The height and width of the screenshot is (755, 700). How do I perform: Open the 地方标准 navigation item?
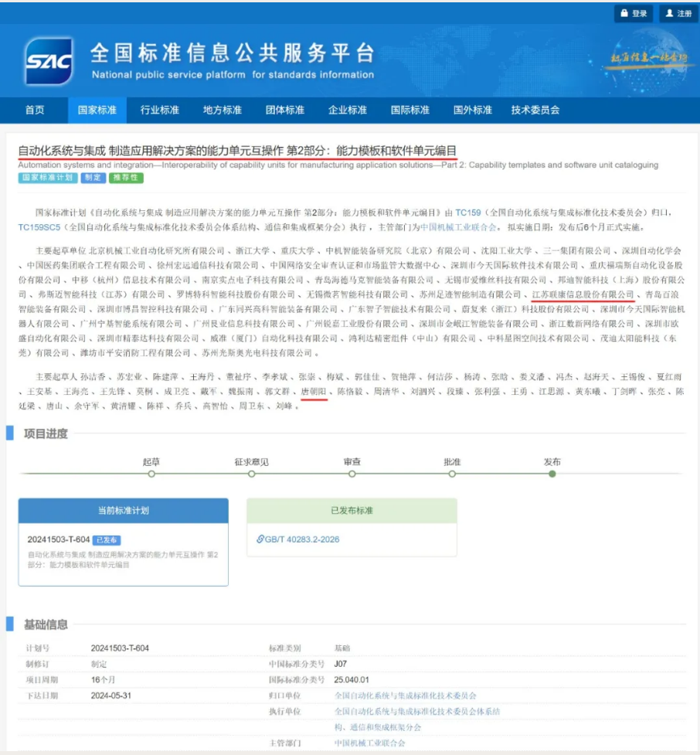[223, 110]
